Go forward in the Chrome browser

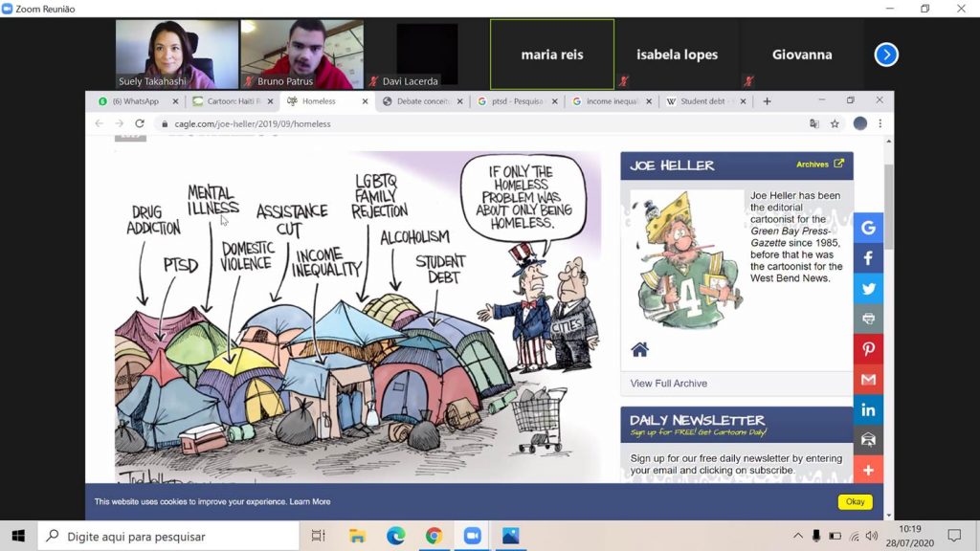pyautogui.click(x=120, y=123)
